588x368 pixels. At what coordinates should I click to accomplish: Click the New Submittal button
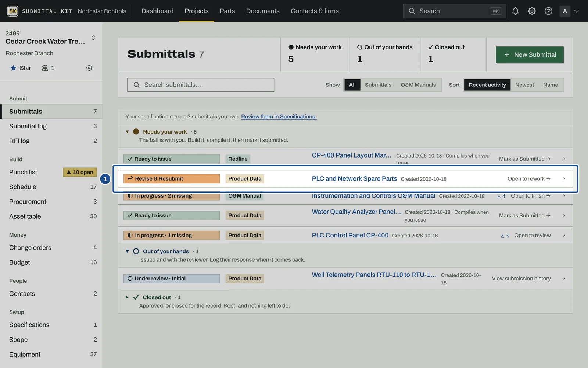pos(530,55)
